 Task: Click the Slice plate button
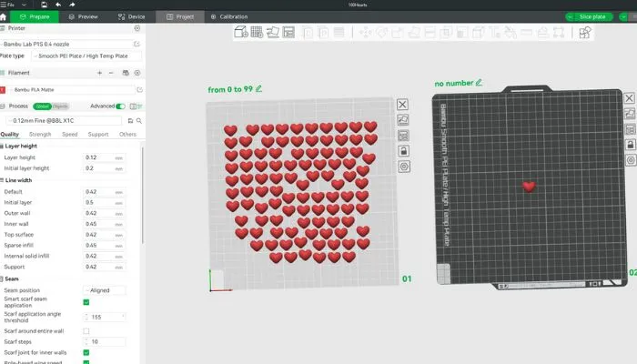594,16
